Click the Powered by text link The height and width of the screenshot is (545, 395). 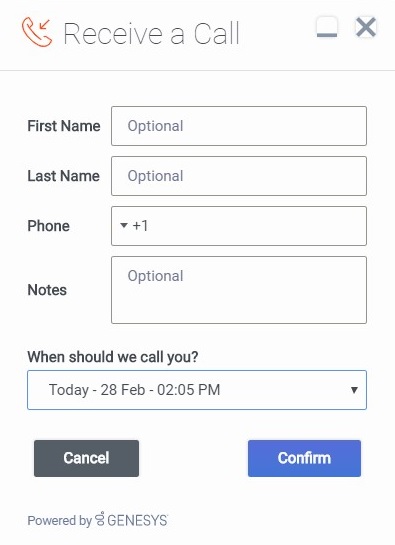click(x=59, y=520)
